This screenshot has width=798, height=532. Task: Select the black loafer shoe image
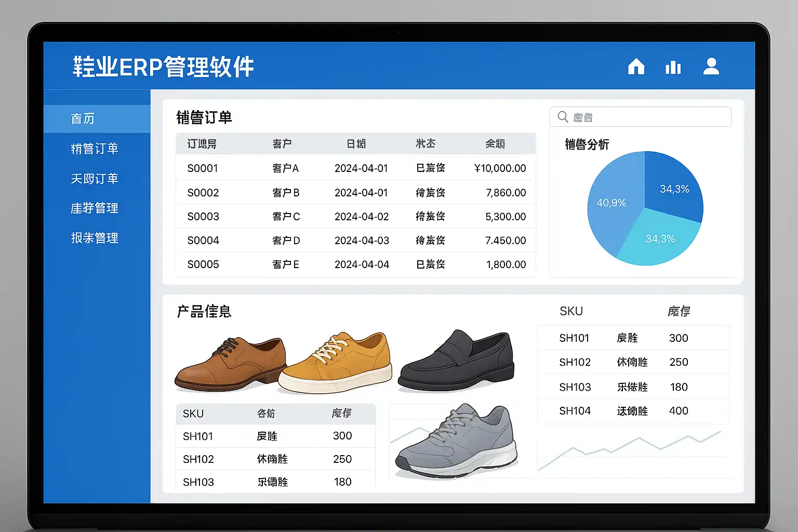pos(456,361)
